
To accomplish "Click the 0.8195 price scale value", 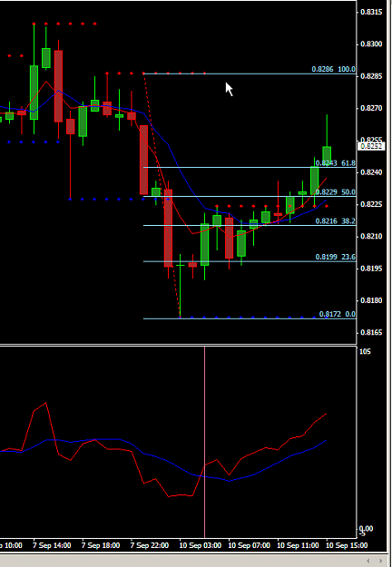I will (371, 269).
